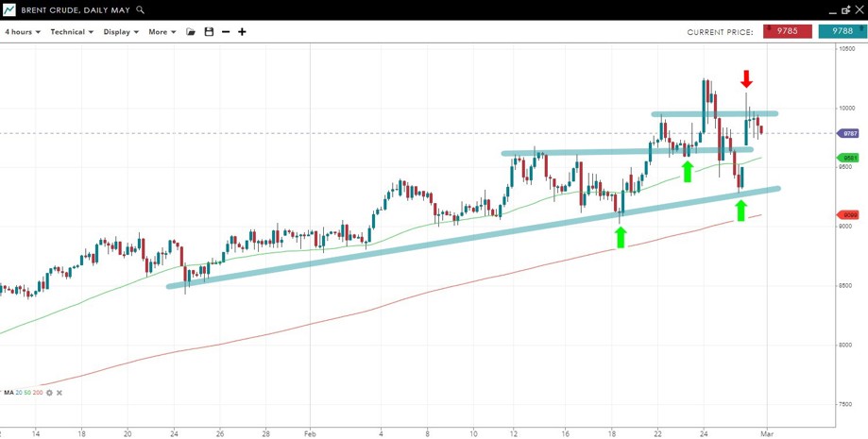
Task: Click the red 200 MA value tag on axis
Action: [x=849, y=215]
